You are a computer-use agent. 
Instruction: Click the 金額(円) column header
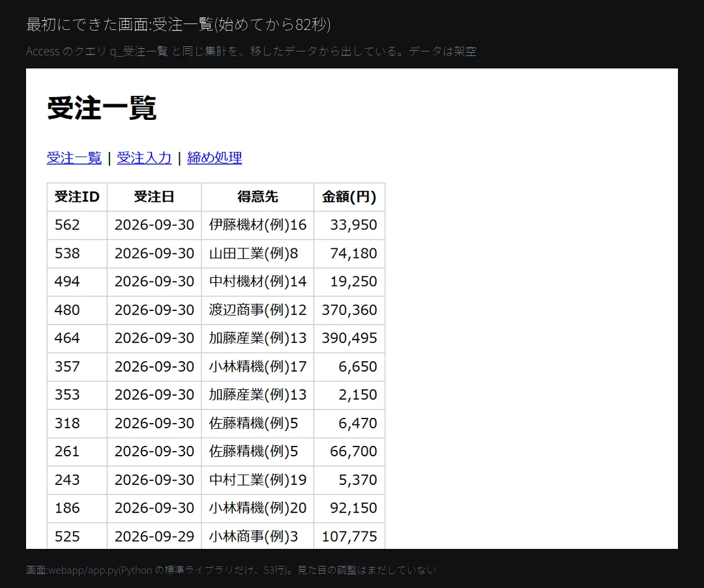[x=349, y=197]
